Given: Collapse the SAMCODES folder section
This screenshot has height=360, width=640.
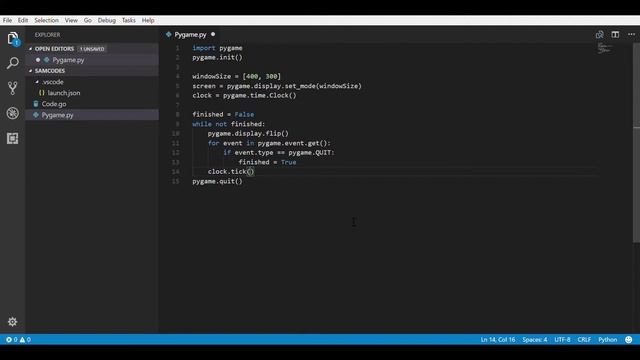Looking at the screenshot, I should [31, 71].
